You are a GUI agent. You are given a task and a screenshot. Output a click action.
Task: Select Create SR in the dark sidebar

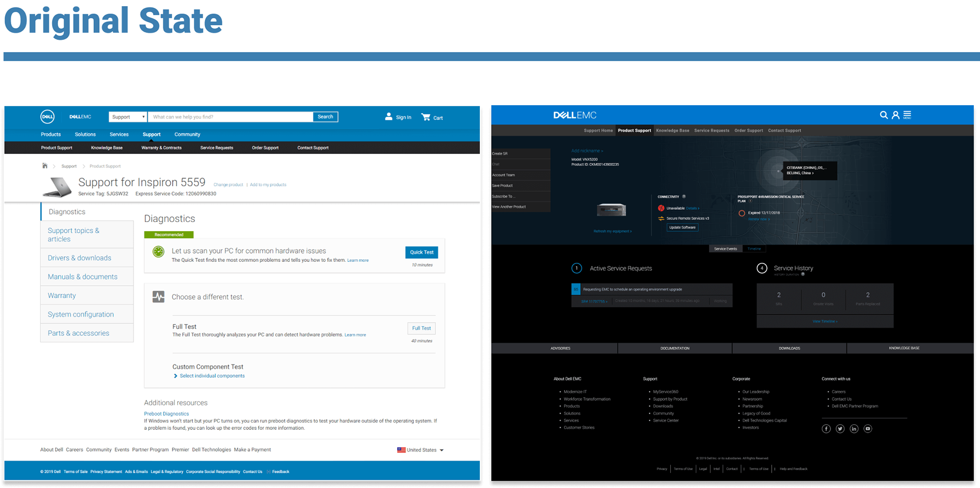(521, 154)
